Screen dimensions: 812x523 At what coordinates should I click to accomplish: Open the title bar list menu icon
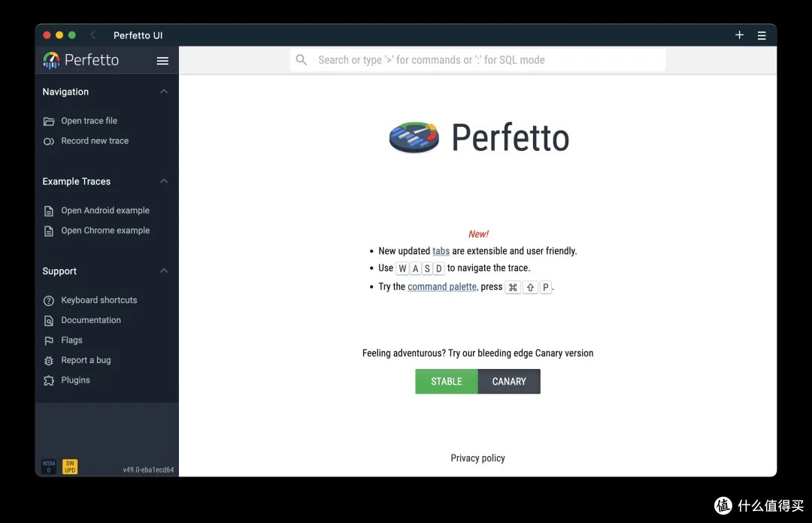pos(762,35)
